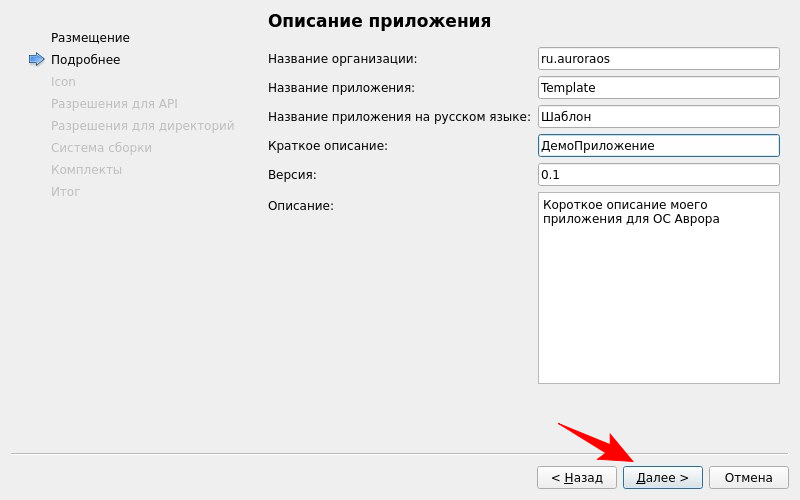This screenshot has height=500, width=800.
Task: Click the Описание: label
Action: click(x=301, y=206)
